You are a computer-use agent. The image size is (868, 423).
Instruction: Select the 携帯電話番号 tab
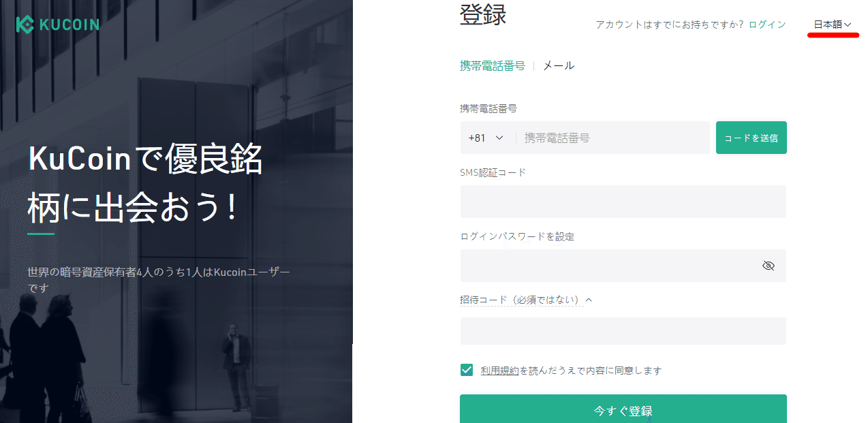[x=491, y=65]
